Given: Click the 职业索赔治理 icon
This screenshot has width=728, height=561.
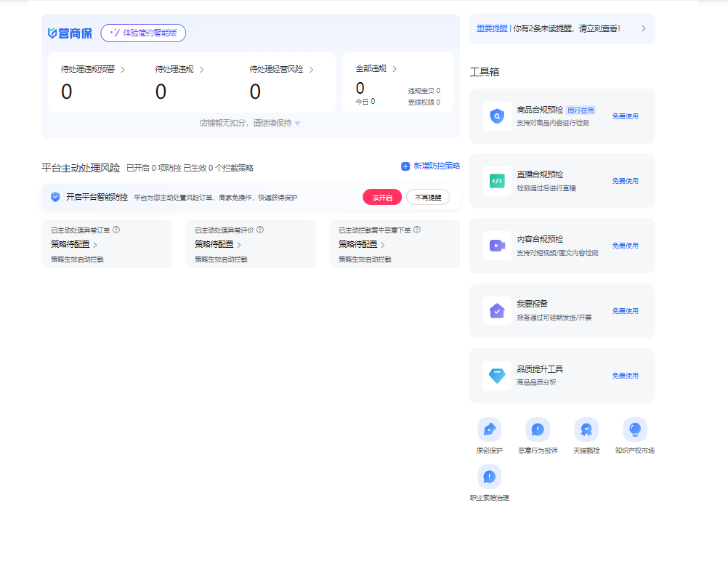Looking at the screenshot, I should (x=489, y=477).
